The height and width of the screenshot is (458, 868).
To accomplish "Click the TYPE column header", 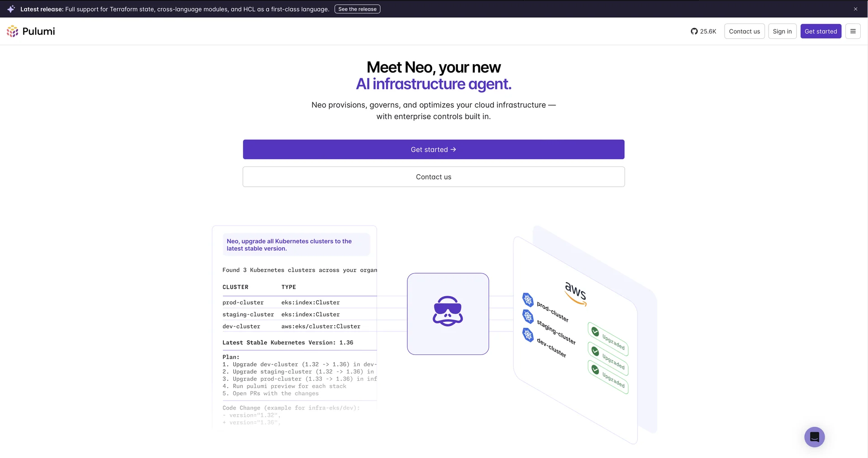I will [288, 287].
